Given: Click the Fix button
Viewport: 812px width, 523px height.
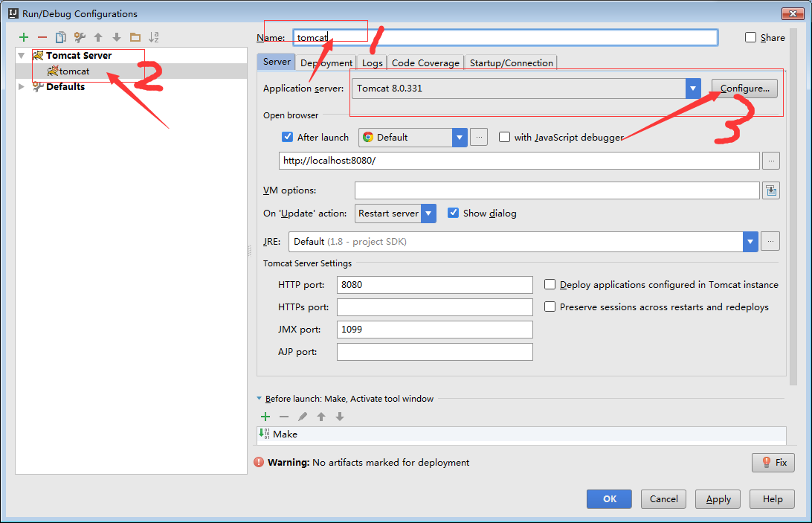Looking at the screenshot, I should pos(773,462).
